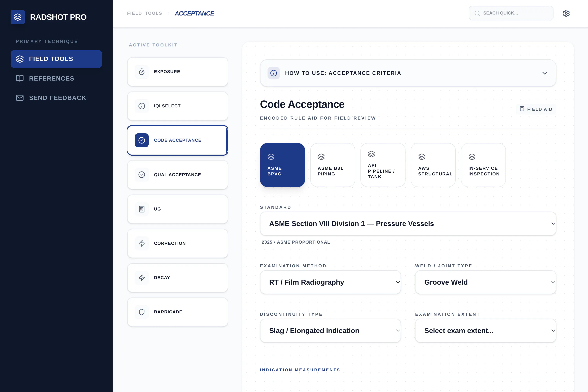The width and height of the screenshot is (588, 392).
Task: Open the UG tool
Action: (178, 209)
